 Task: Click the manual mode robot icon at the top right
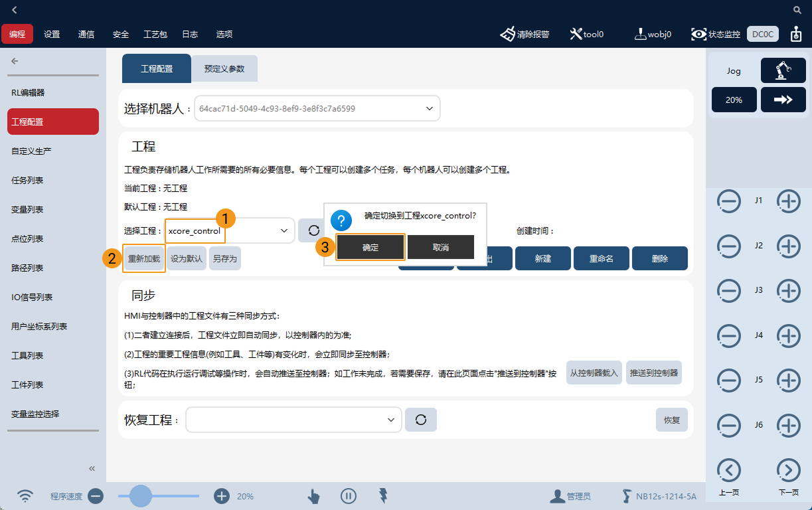[x=795, y=34]
